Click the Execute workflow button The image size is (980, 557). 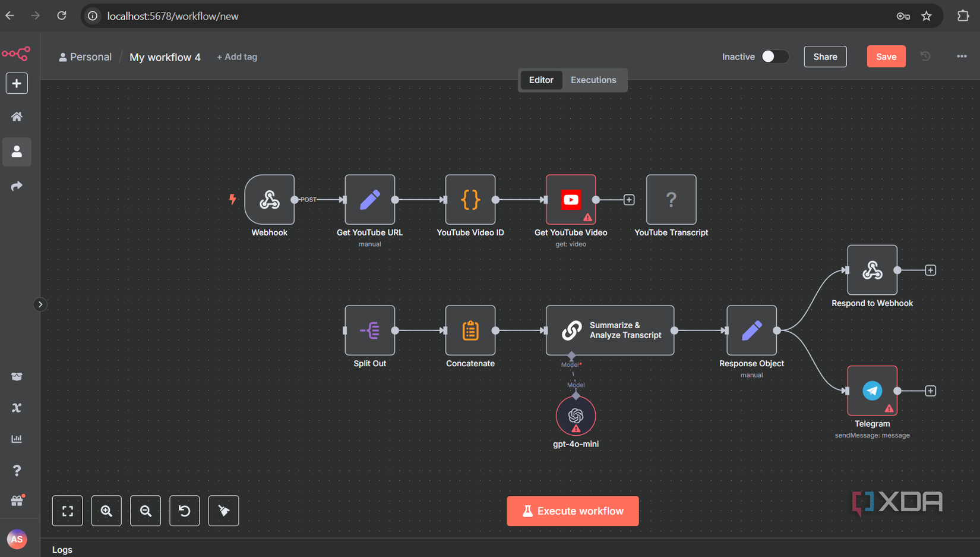click(572, 511)
